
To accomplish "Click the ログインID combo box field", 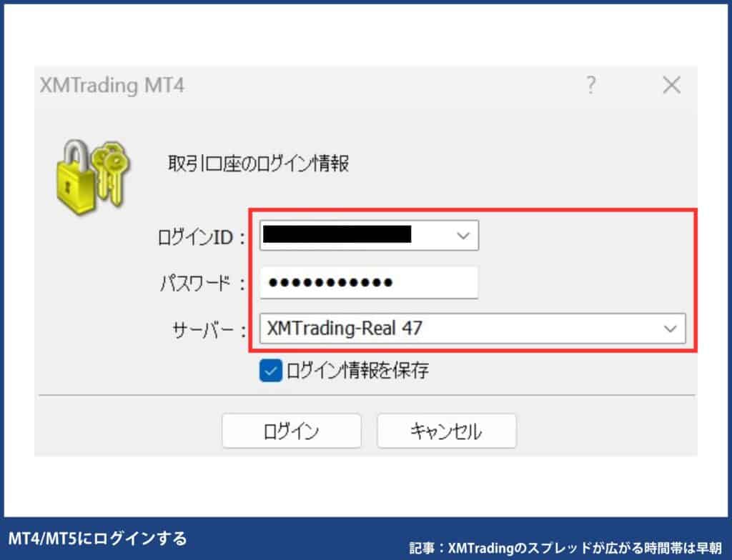I will tap(369, 236).
